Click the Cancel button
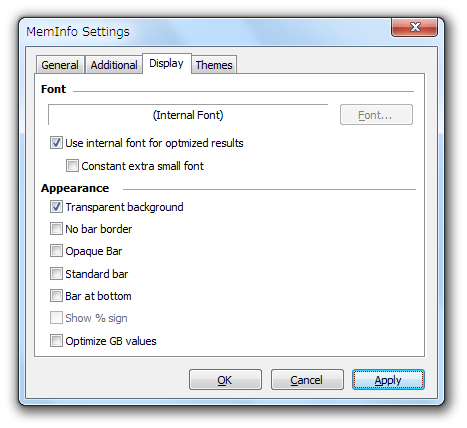This screenshot has height=428, width=467. coord(307,379)
